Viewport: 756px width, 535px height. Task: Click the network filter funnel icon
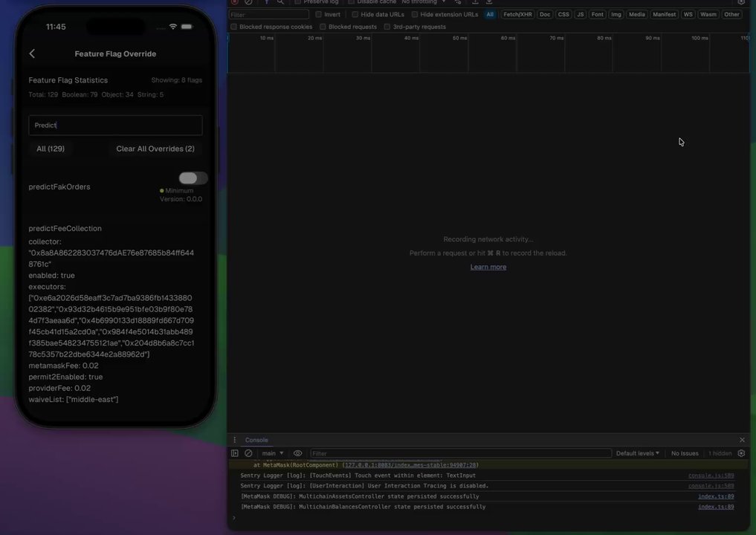(266, 2)
